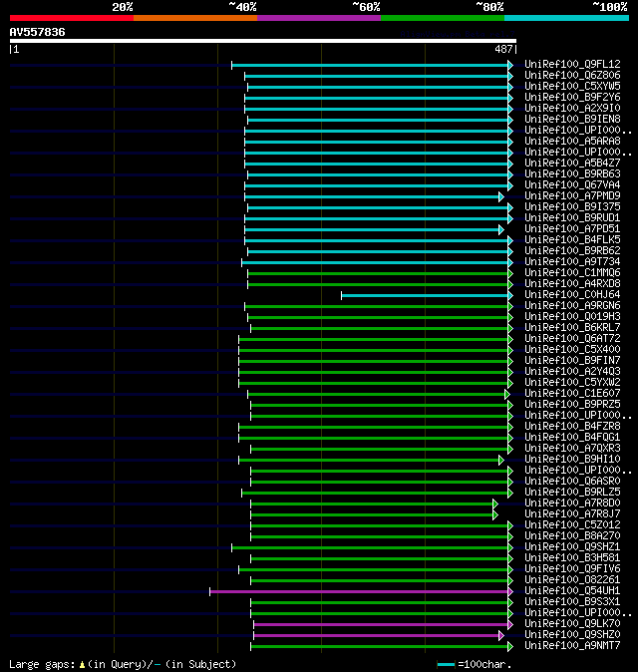Click the UniRef100_Q9FIV6 hit label
638x672 pixels.
[x=572, y=569]
